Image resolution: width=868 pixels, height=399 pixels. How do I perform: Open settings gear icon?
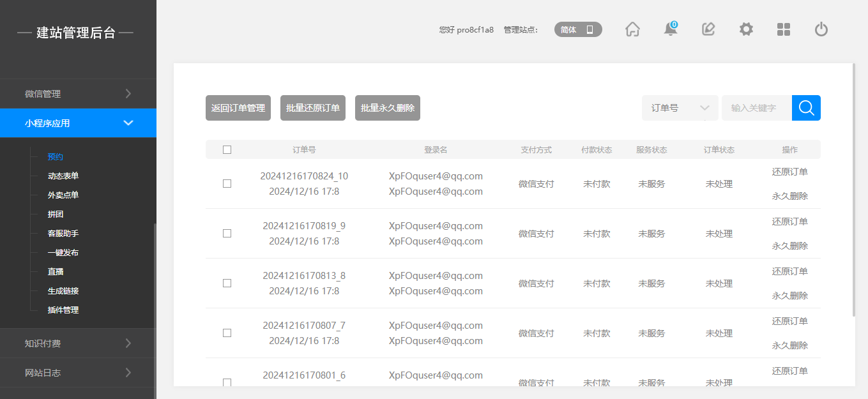point(746,29)
